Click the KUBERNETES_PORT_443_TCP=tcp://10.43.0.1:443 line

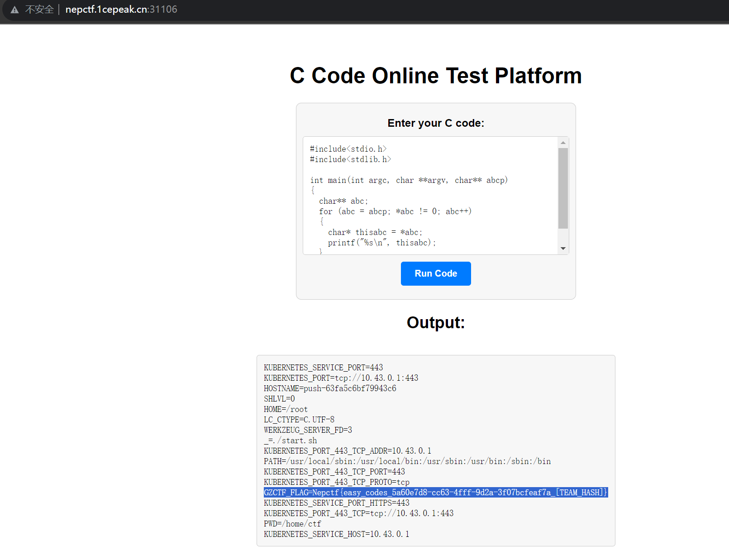click(x=359, y=513)
